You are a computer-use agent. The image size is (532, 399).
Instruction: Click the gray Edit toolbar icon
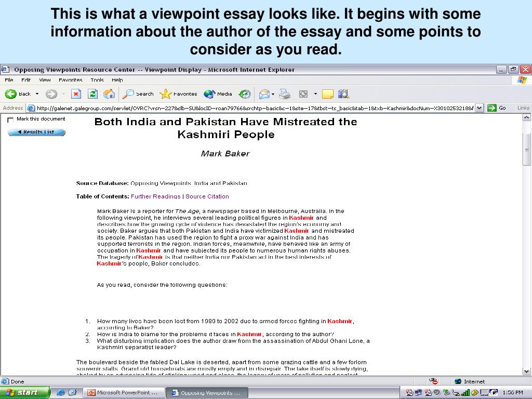(x=303, y=94)
